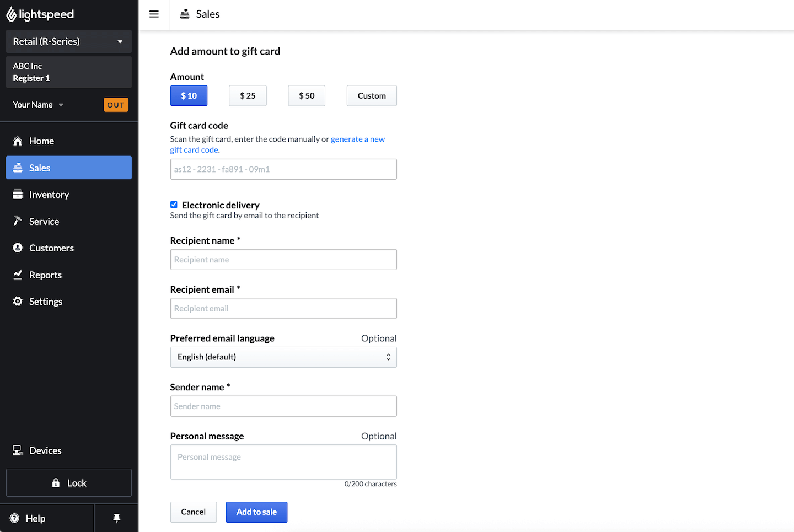794x532 pixels.
Task: Open the Preferred email language dropdown
Action: point(283,357)
